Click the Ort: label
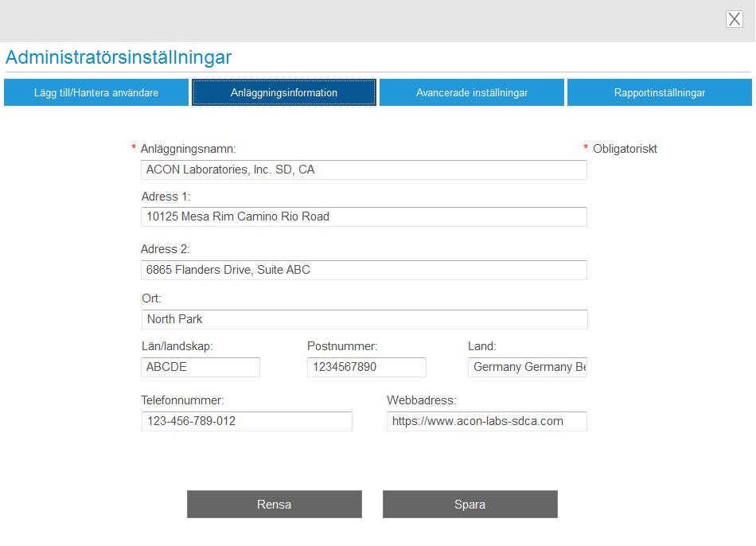756x546 pixels. click(151, 298)
